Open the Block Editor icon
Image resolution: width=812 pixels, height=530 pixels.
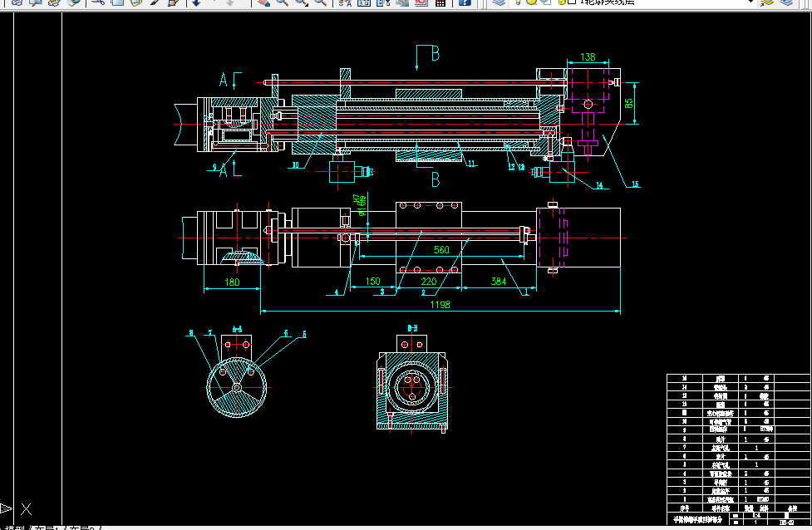pyautogui.click(x=174, y=2)
